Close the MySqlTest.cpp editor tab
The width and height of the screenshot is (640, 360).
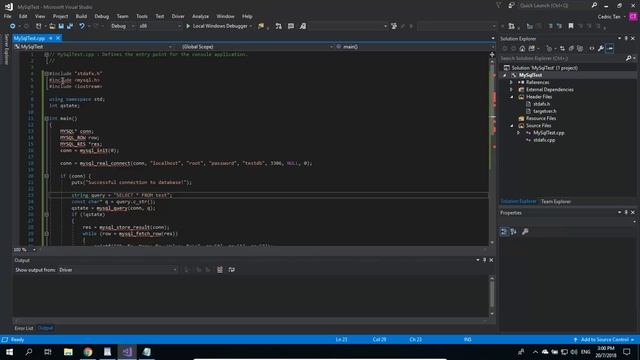tap(58, 38)
